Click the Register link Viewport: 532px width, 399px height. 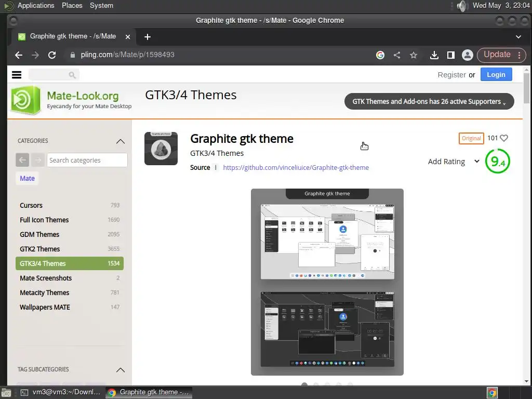point(451,75)
